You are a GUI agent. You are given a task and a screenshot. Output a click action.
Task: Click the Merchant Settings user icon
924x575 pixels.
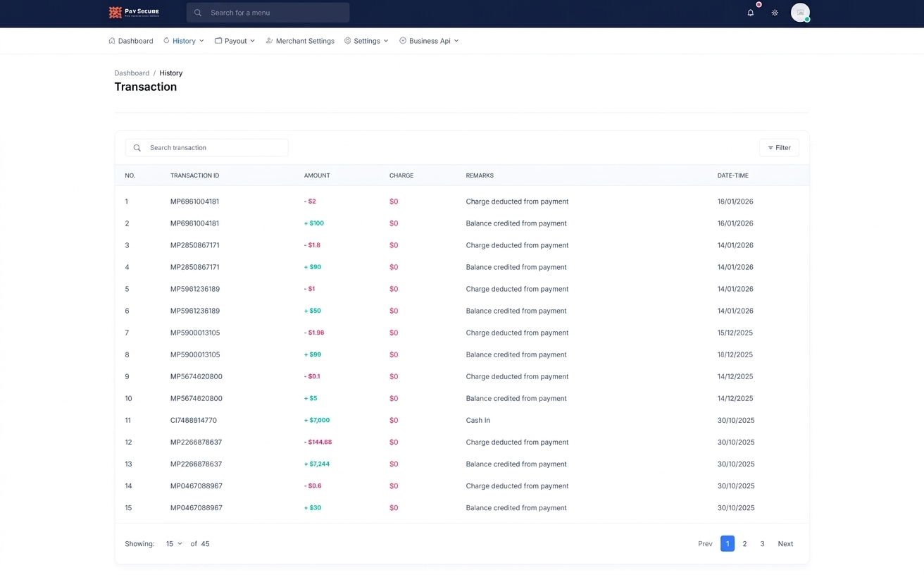(x=270, y=41)
